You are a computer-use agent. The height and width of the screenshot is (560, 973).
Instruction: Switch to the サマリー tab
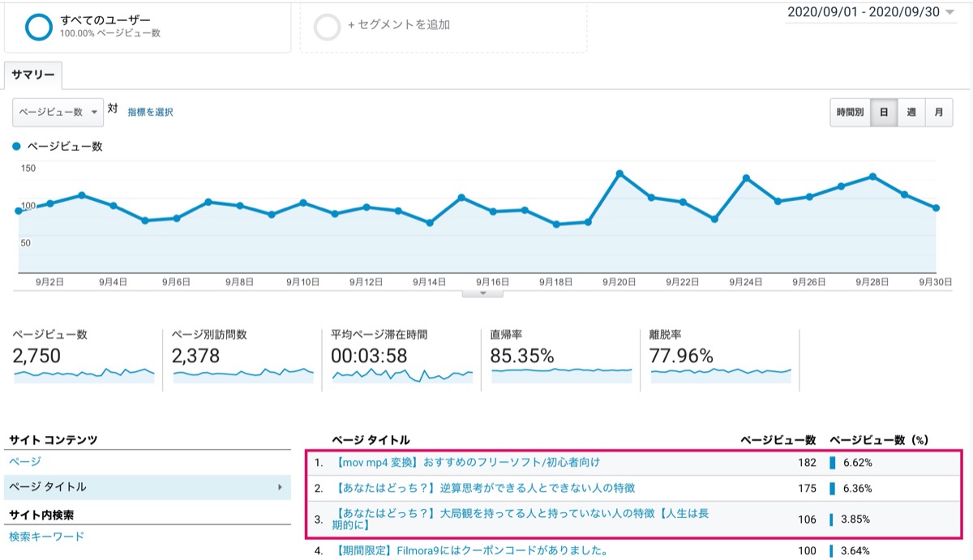tap(33, 75)
